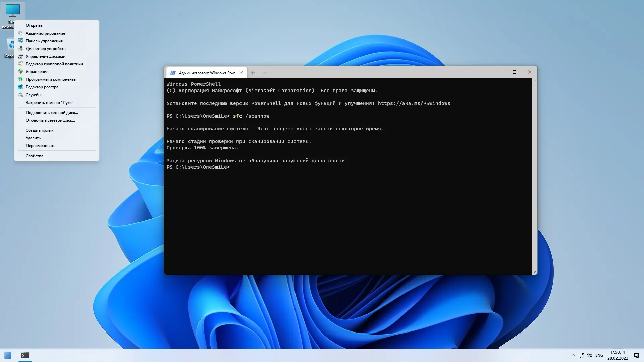Screen dimensions: 644x362
Task: Click the terminal scrollbar down arrow
Action: [x=534, y=272]
